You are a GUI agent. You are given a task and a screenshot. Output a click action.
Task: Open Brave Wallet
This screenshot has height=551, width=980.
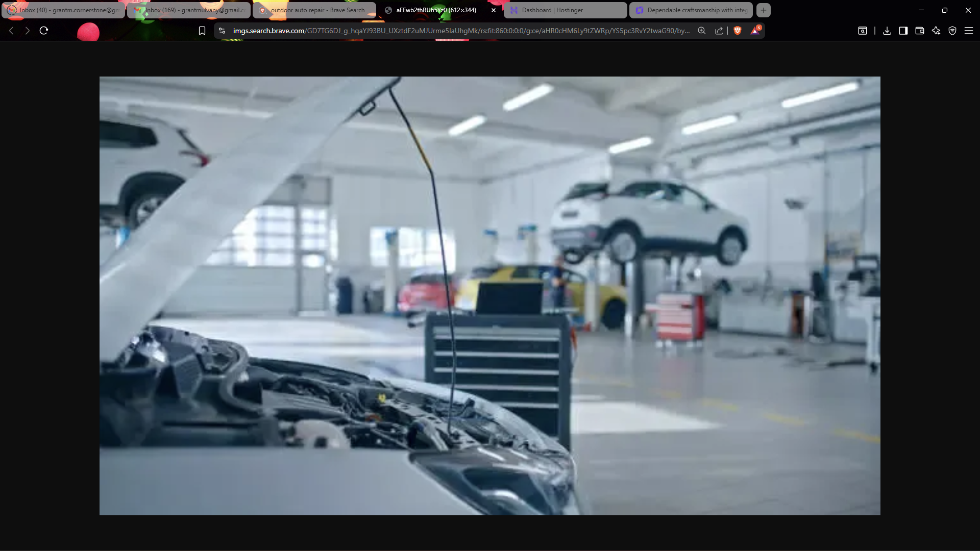[x=920, y=31]
